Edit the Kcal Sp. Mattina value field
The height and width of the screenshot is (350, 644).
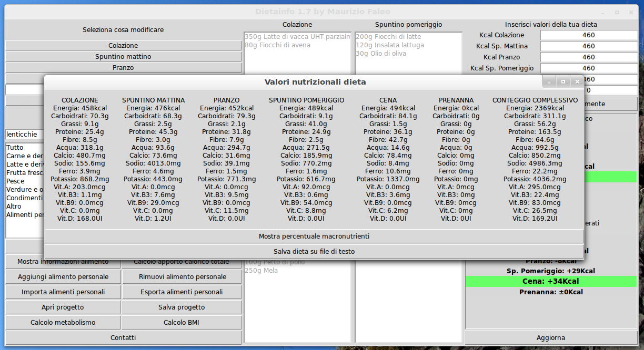pos(588,46)
